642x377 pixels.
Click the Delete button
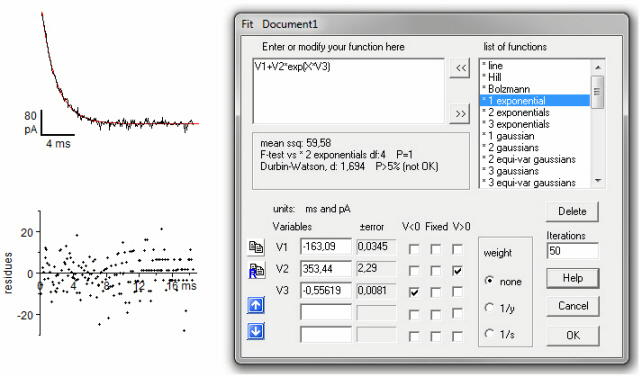click(x=572, y=211)
